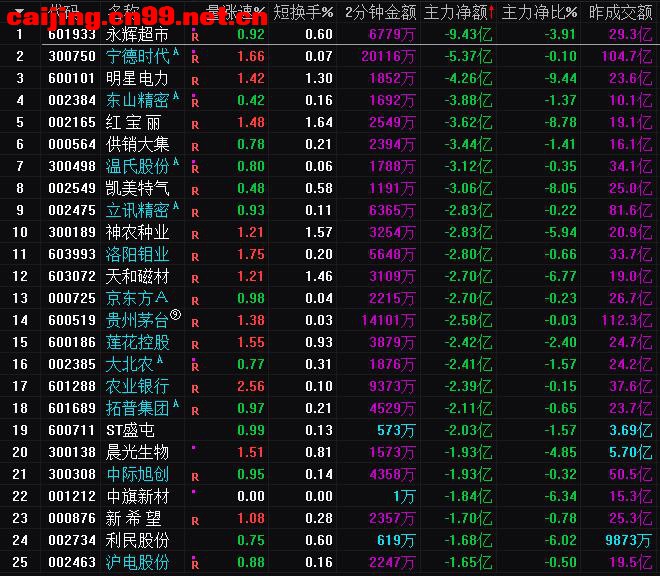Click the R marker next to 中际旭创
Viewport: 660px width, 576px height.
tap(195, 477)
